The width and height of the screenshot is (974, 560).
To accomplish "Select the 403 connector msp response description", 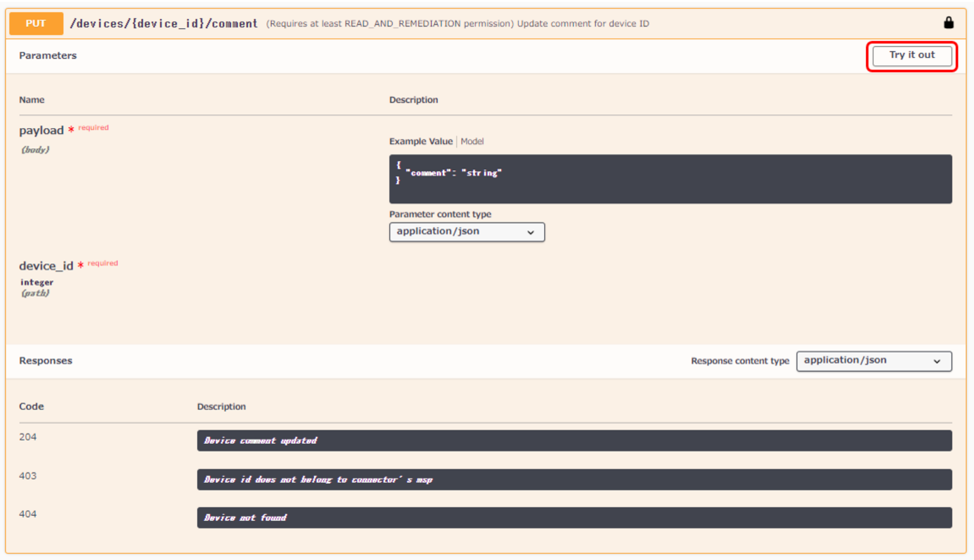I will click(x=318, y=480).
